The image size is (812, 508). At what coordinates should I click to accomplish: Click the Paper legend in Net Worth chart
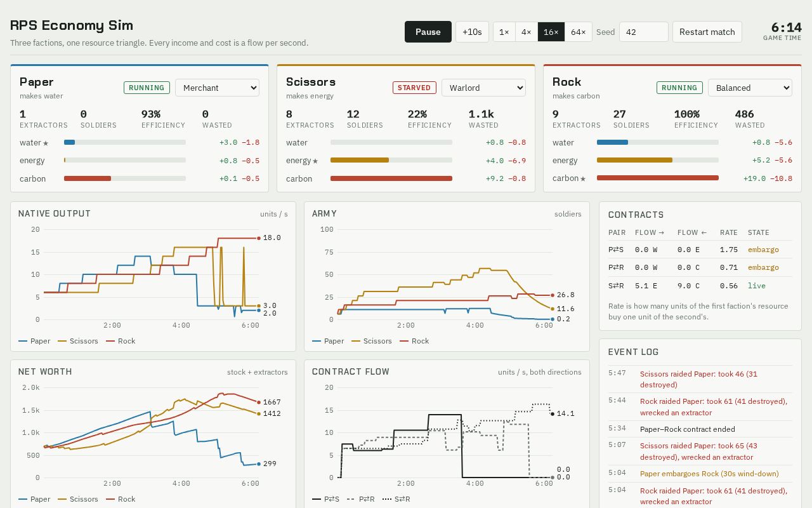point(34,499)
